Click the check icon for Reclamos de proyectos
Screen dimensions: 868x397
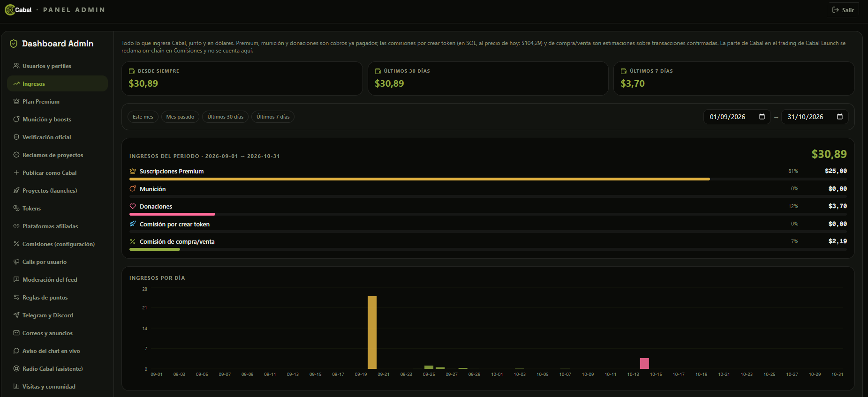[16, 155]
